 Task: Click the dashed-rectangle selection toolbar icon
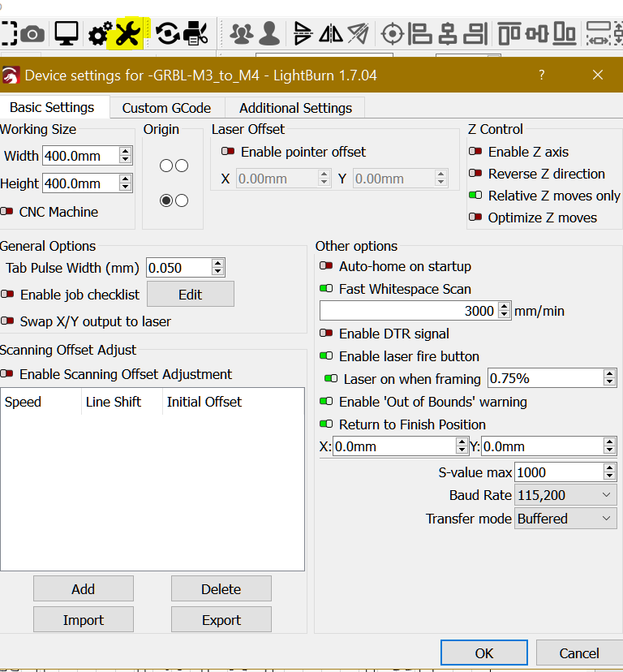click(x=9, y=33)
